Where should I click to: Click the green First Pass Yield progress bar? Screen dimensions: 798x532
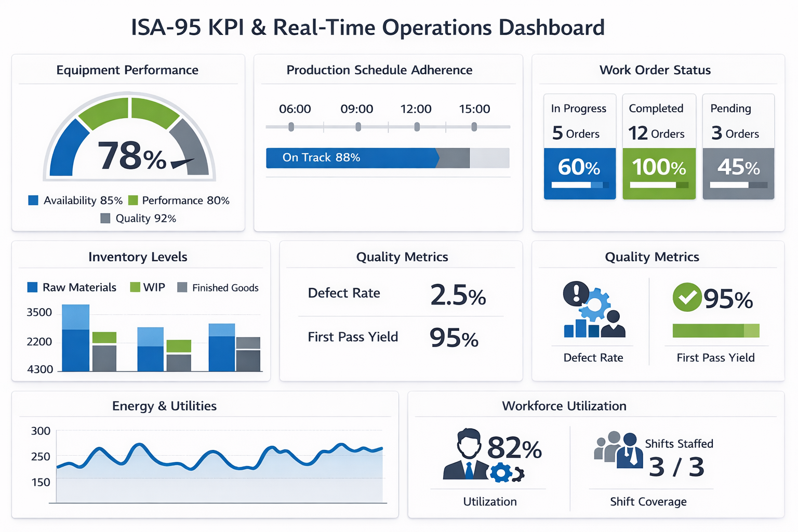click(x=715, y=330)
